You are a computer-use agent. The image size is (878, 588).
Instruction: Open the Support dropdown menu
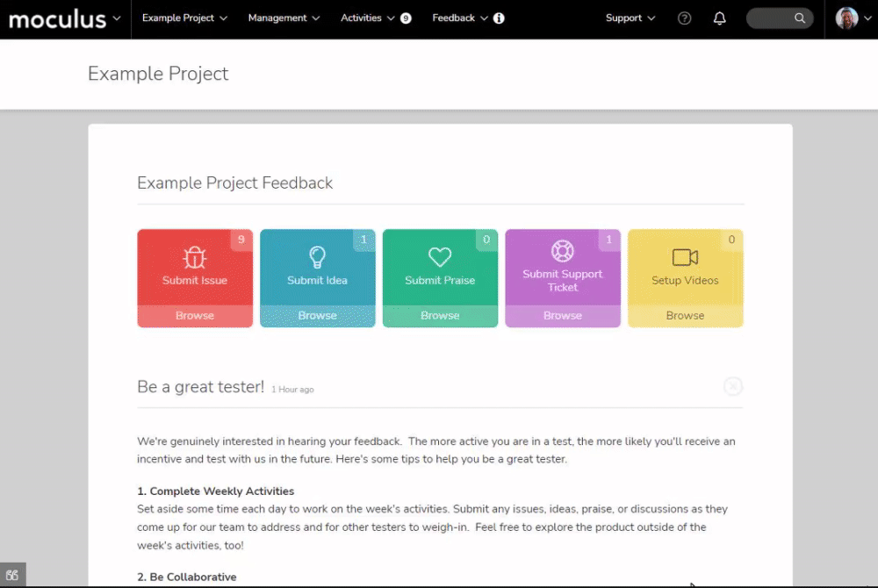pos(630,18)
